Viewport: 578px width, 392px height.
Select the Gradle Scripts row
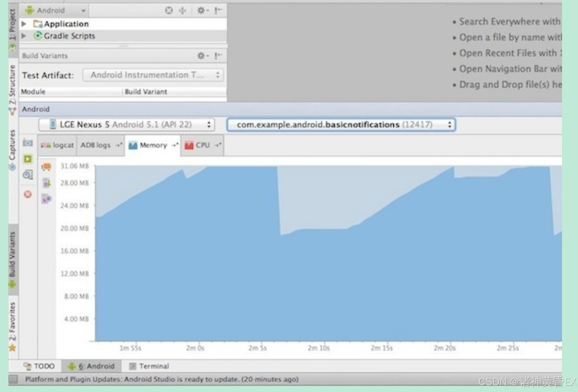tap(123, 36)
